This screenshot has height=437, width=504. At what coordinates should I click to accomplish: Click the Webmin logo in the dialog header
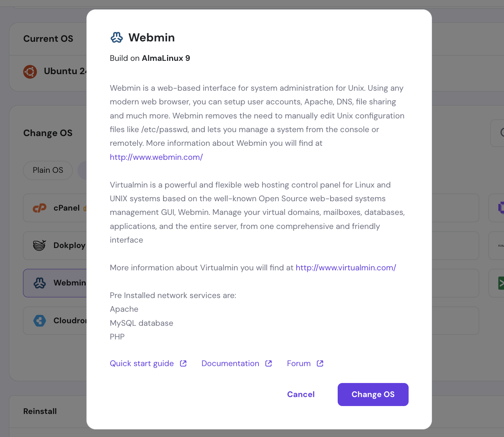click(x=116, y=37)
